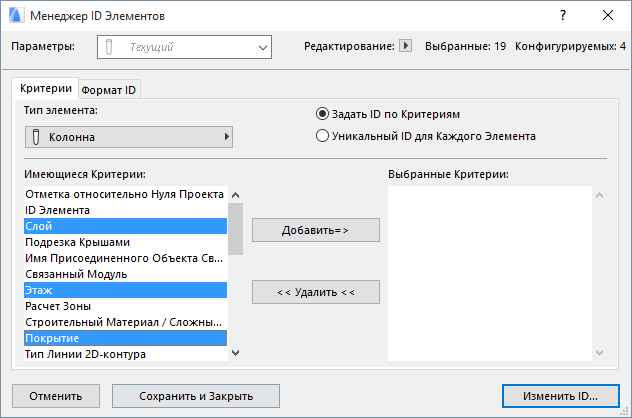Screen dimensions: 632x418
Task: Click the ArchiCAD logo in title bar
Action: pyautogui.click(x=14, y=16)
